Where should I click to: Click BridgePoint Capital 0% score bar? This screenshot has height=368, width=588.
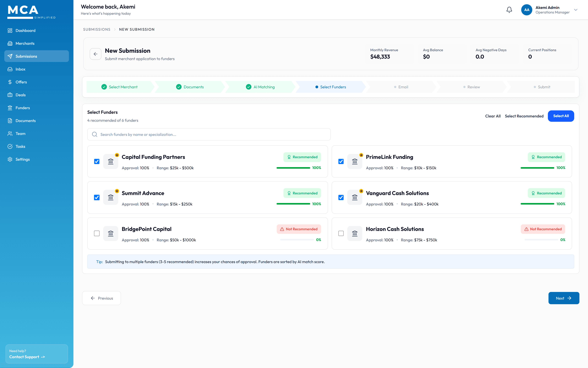(x=297, y=240)
